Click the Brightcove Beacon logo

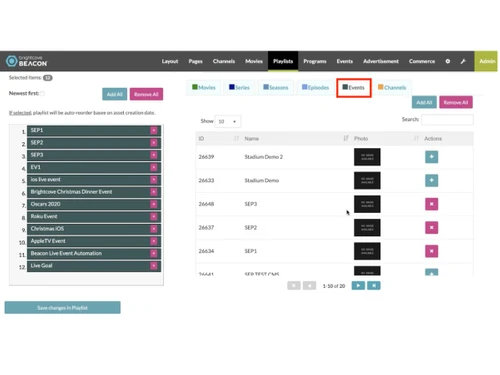pos(27,61)
